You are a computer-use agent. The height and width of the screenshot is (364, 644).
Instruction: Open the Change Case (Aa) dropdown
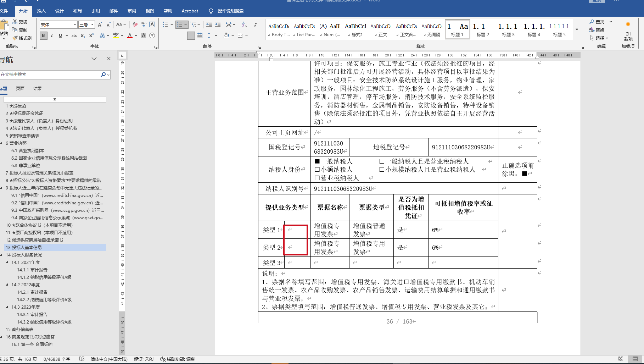point(121,24)
